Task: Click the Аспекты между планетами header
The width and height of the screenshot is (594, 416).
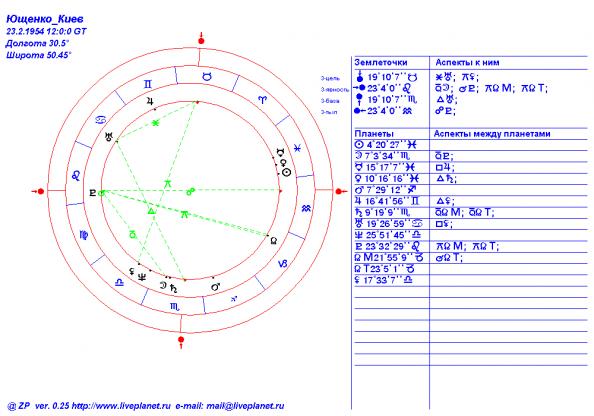Action: click(x=492, y=134)
